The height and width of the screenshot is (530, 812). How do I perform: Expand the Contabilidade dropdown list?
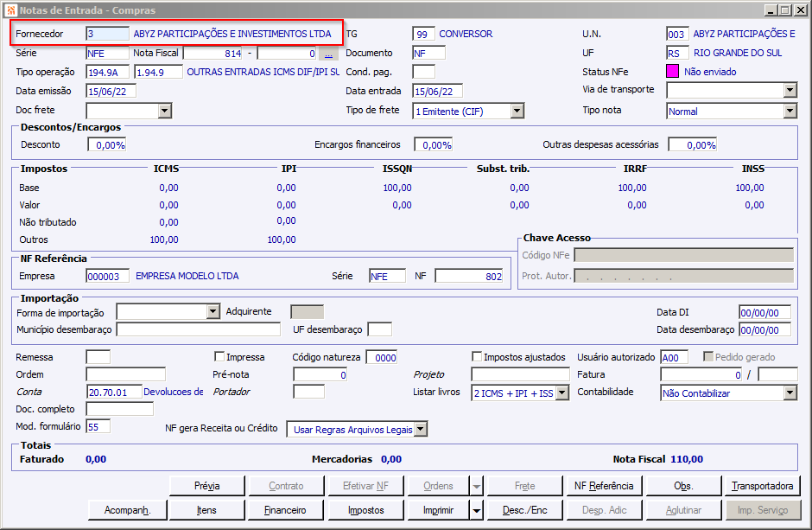coord(790,393)
